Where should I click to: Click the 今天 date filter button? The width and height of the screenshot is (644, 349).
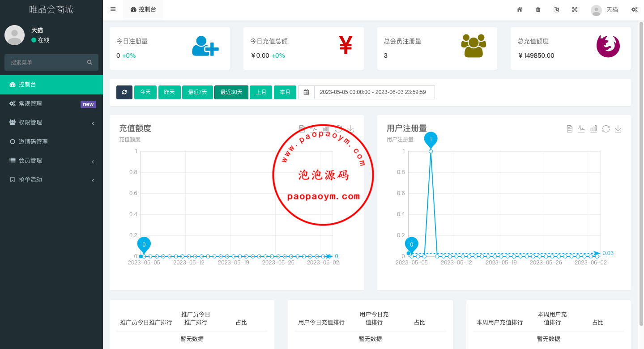(145, 92)
